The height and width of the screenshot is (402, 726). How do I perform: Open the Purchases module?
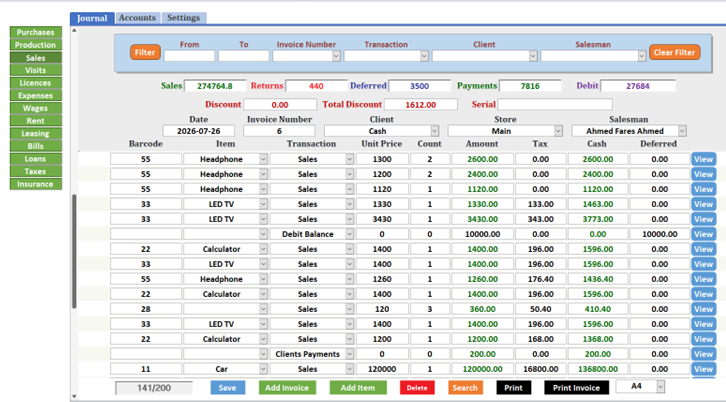coord(36,32)
